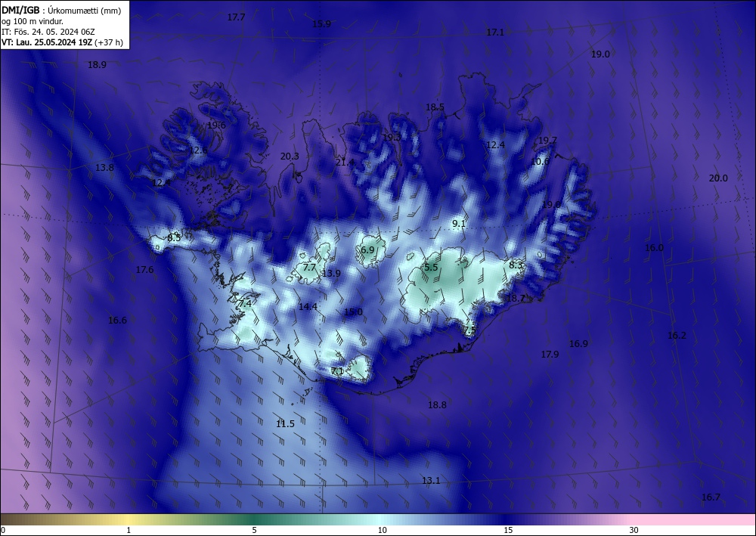
Task: Select the 9.1 value label
Action: 459,224
